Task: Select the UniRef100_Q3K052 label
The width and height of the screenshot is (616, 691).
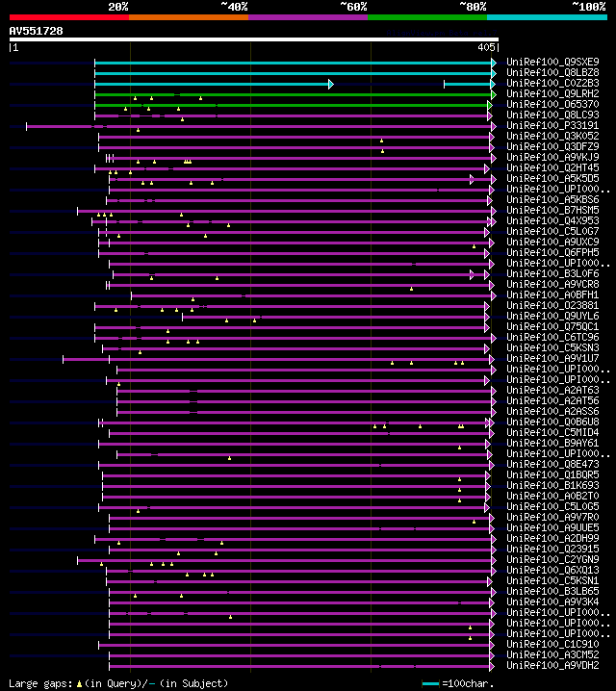Action: coord(552,136)
